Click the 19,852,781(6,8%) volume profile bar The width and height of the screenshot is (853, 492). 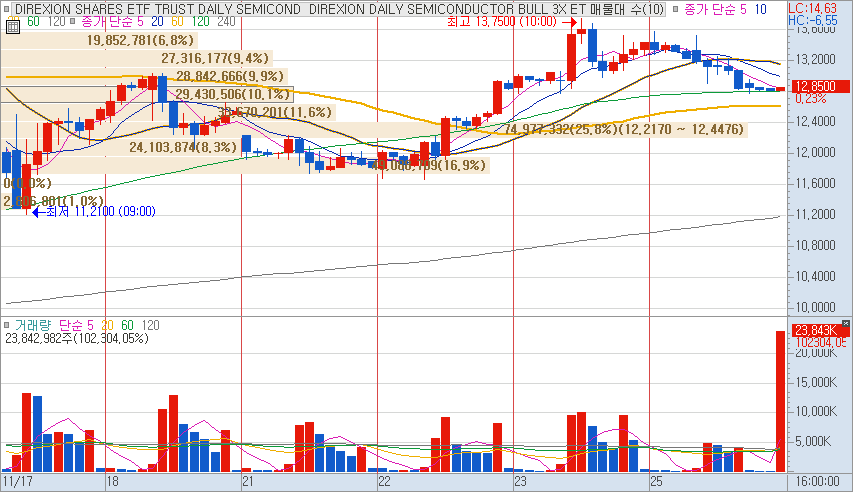pos(99,40)
